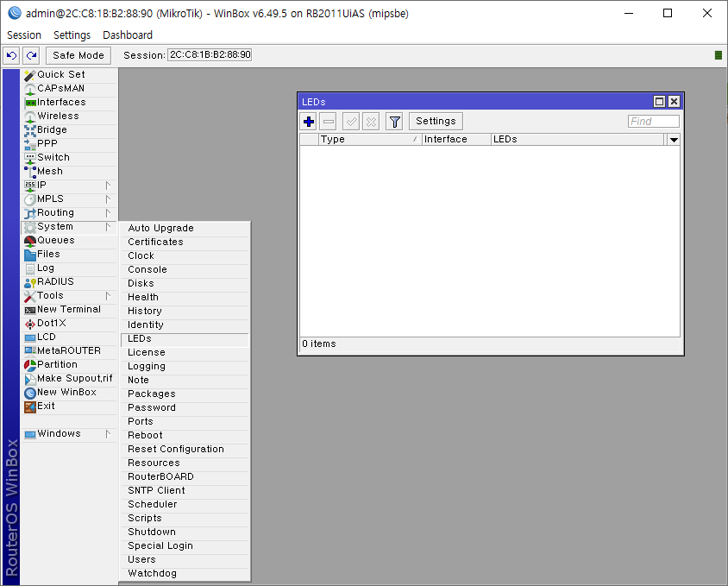Click the Redo arrow icon
This screenshot has height=586, width=728.
point(31,56)
